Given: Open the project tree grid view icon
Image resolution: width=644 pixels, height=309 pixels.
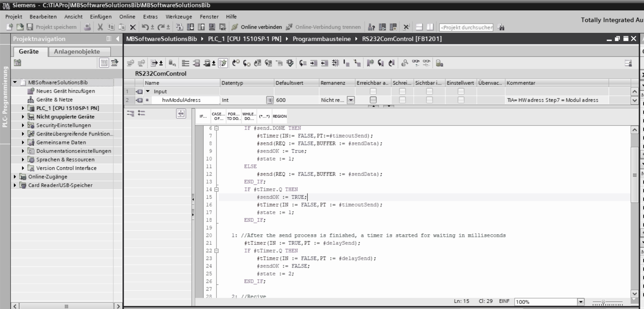Looking at the screenshot, I should coord(104,63).
